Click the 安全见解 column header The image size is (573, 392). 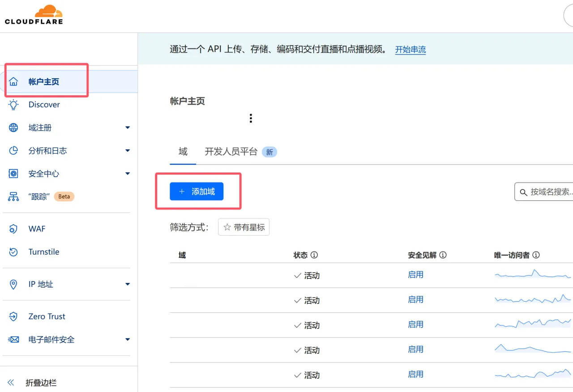[422, 255]
